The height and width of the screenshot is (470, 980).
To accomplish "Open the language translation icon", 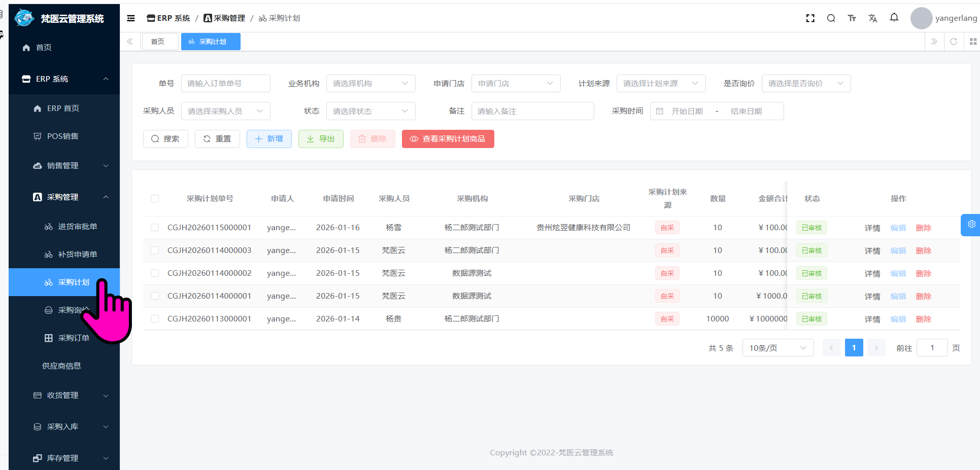I will click(872, 18).
